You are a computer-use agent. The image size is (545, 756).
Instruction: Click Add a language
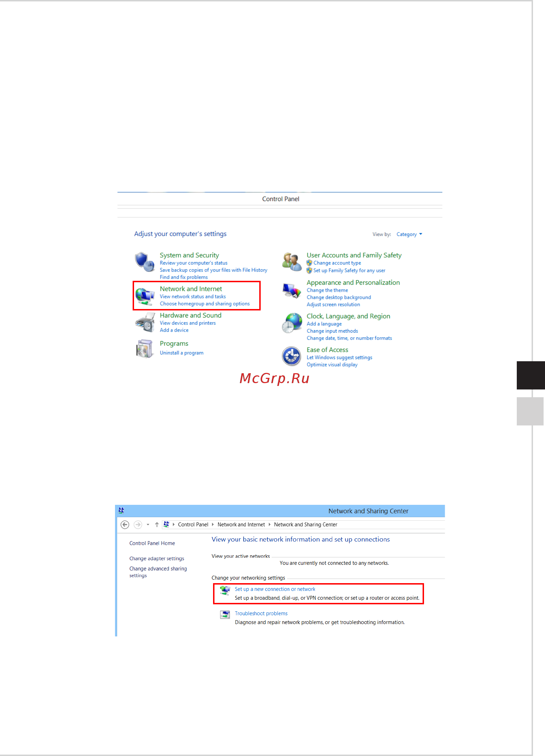(x=324, y=324)
